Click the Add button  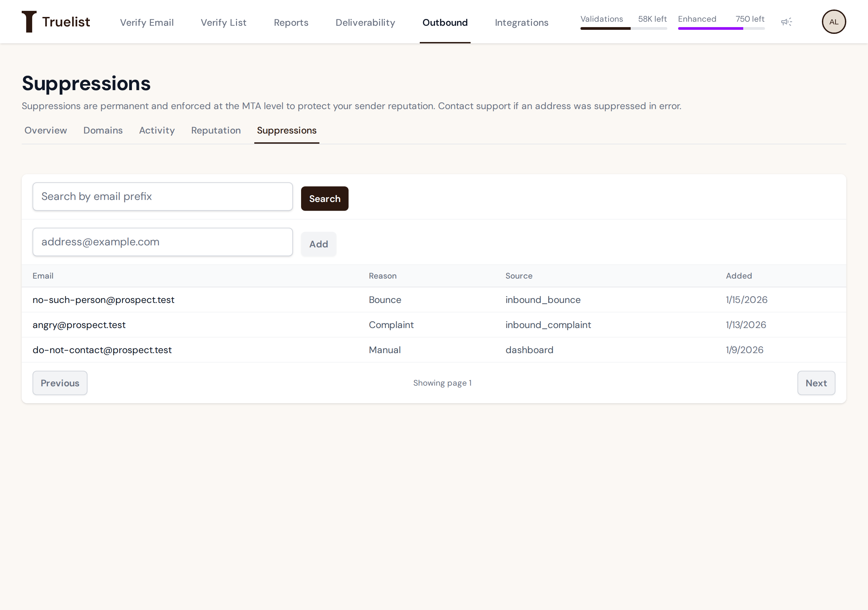point(318,244)
